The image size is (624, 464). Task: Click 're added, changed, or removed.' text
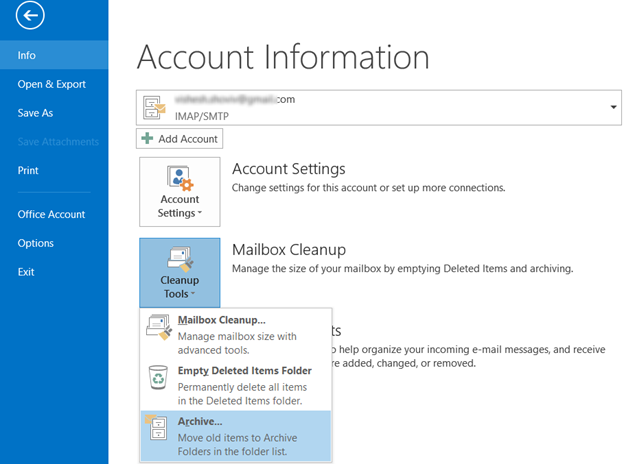point(404,363)
